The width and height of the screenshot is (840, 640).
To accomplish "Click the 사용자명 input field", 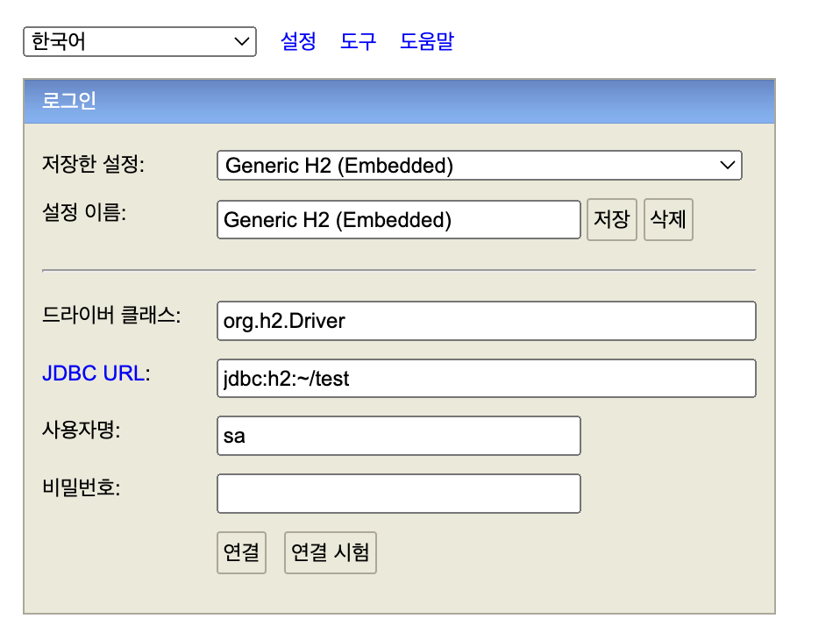I will [399, 436].
